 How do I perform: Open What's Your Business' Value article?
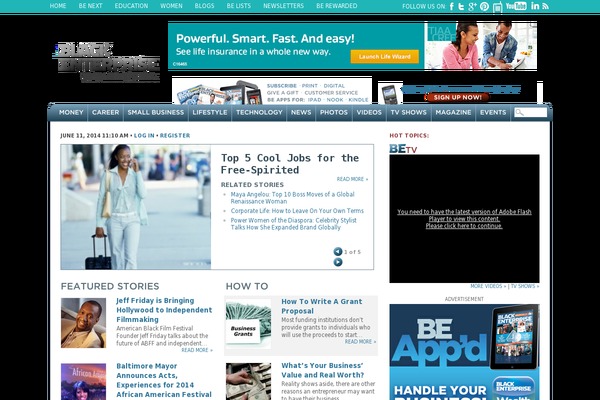click(323, 370)
